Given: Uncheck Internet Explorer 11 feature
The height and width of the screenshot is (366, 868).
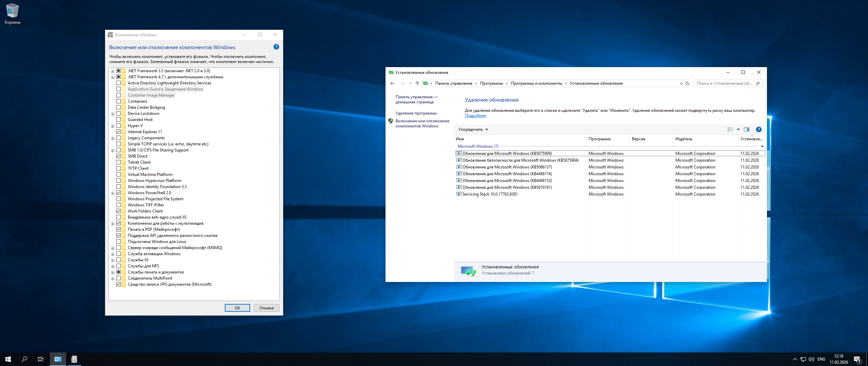Looking at the screenshot, I should (118, 132).
